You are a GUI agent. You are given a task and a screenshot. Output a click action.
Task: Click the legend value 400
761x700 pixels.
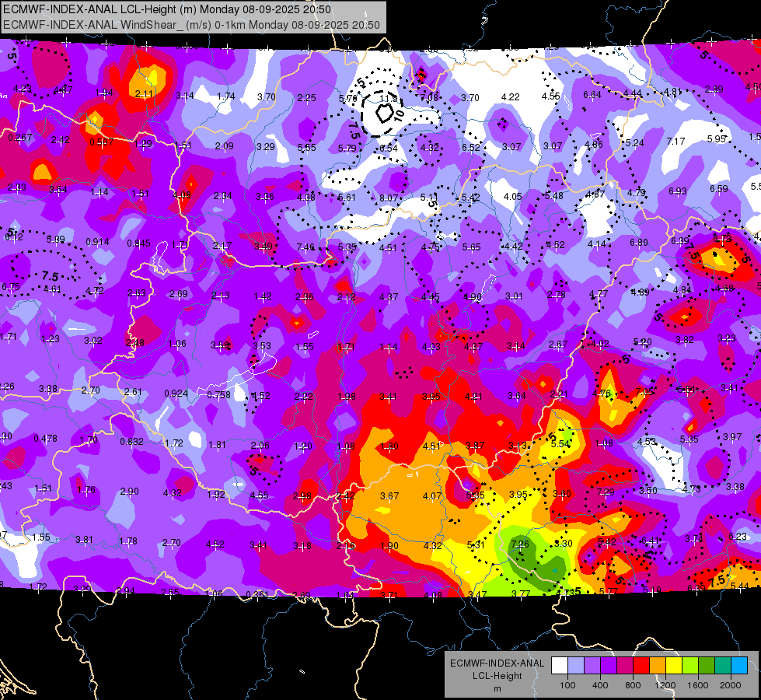pyautogui.click(x=600, y=685)
